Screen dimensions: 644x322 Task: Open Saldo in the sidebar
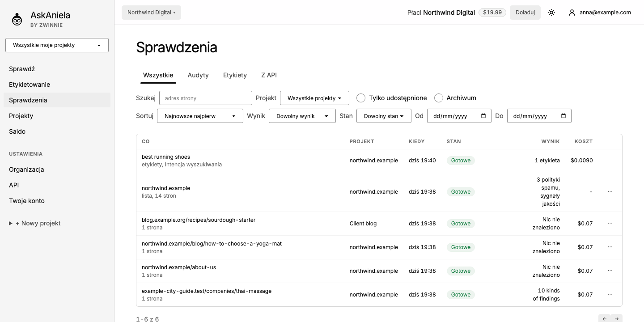point(57,131)
